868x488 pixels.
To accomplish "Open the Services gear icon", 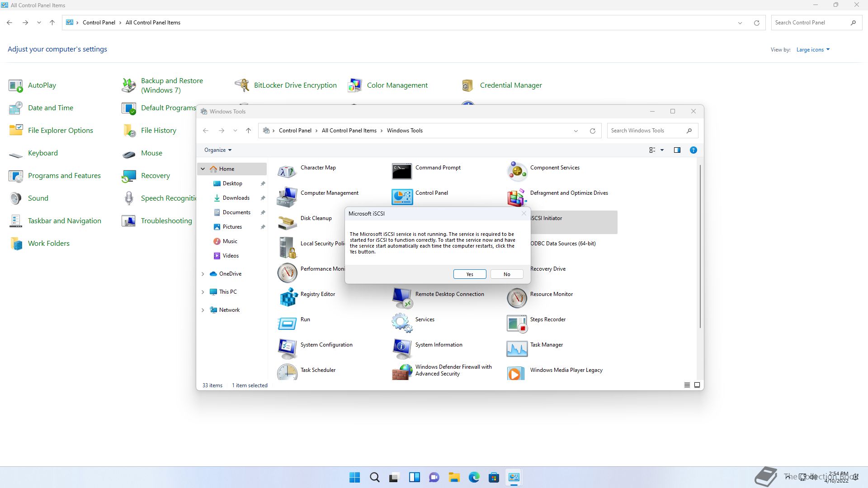I will (x=402, y=324).
